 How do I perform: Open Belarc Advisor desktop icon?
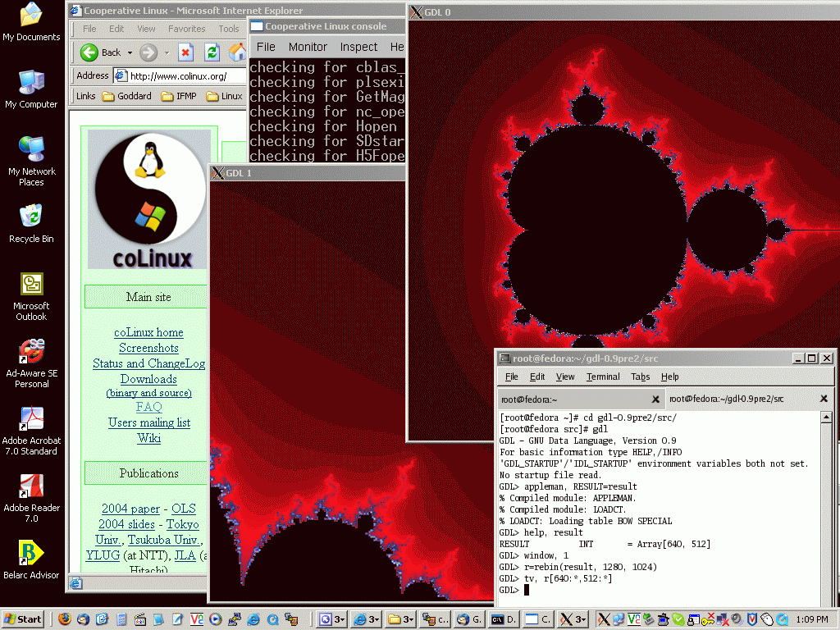click(x=31, y=554)
